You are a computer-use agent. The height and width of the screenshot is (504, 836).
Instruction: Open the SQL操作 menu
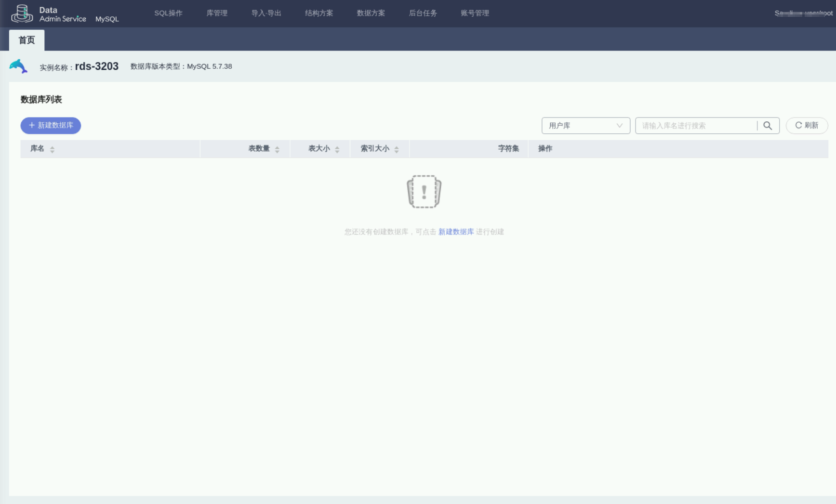click(x=168, y=13)
